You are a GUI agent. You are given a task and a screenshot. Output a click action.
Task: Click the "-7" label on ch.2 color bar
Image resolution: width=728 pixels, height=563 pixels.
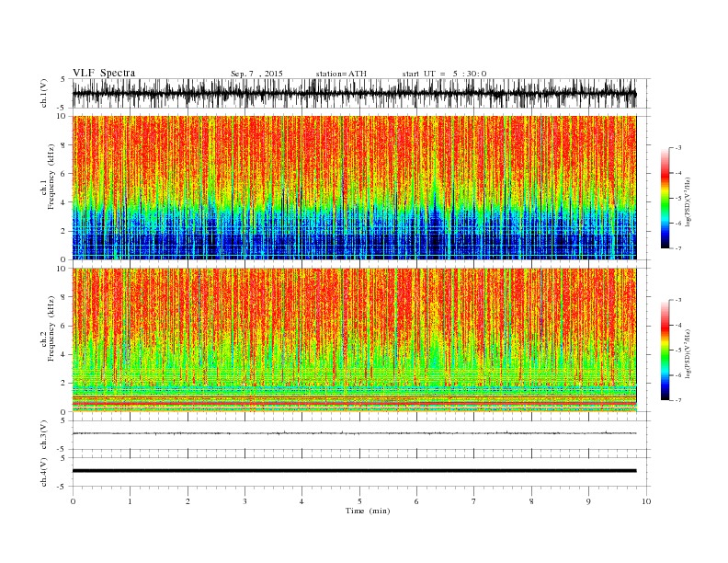(678, 400)
